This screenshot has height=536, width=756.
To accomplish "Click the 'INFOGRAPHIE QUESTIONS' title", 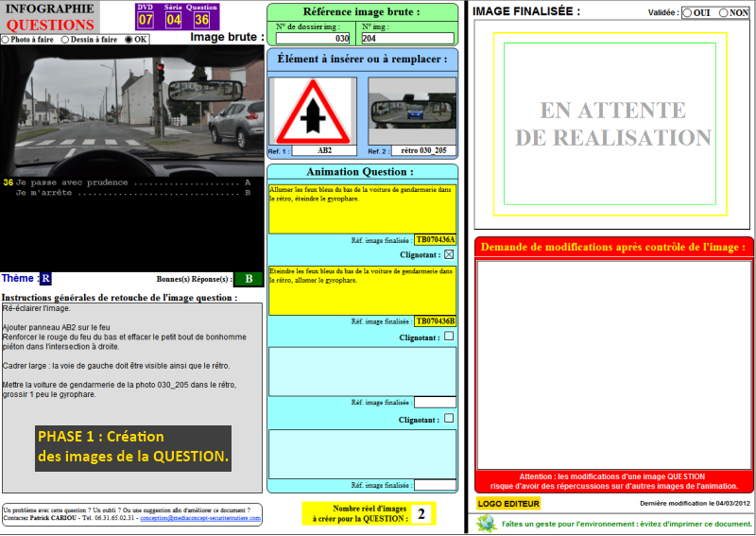I will 50,16.
